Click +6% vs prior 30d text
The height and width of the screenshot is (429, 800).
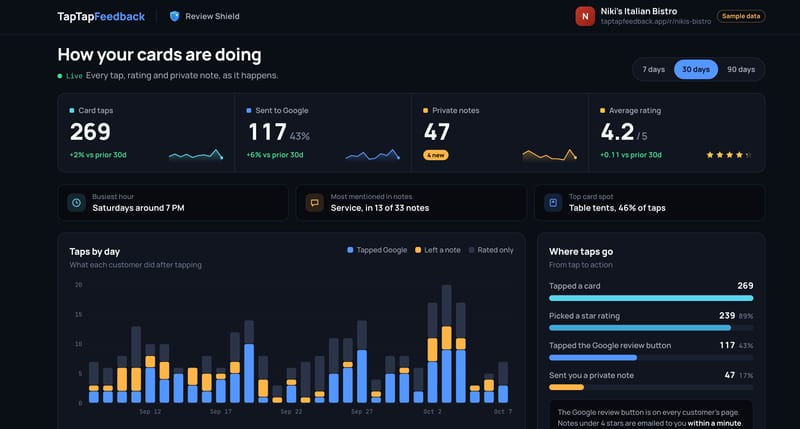coord(274,155)
